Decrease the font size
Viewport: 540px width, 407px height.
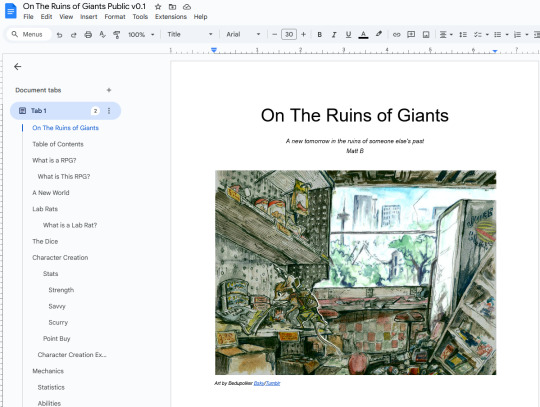point(274,34)
